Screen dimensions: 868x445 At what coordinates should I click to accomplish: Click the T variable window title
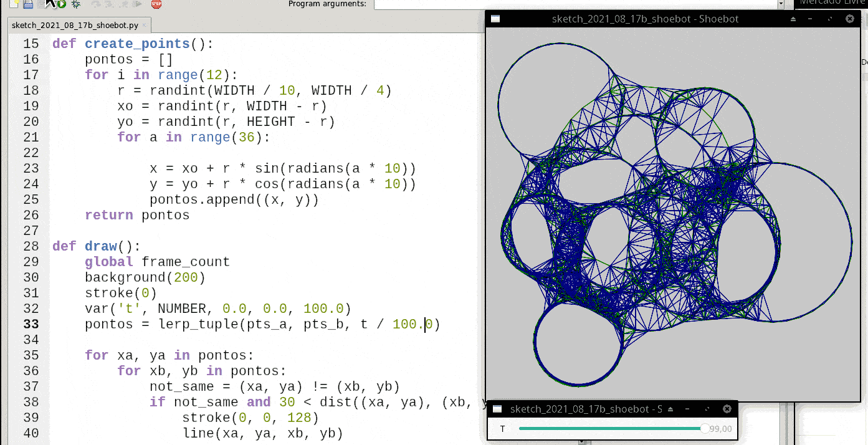coord(586,409)
